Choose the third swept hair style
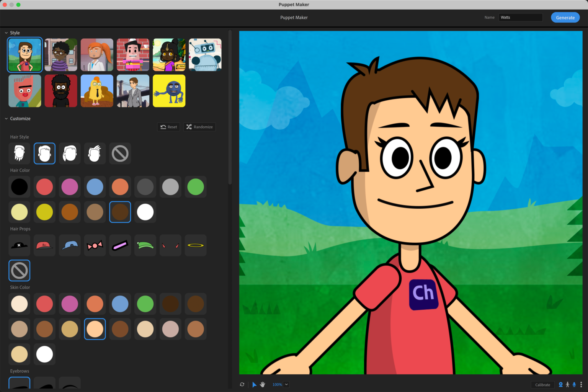 coord(70,154)
